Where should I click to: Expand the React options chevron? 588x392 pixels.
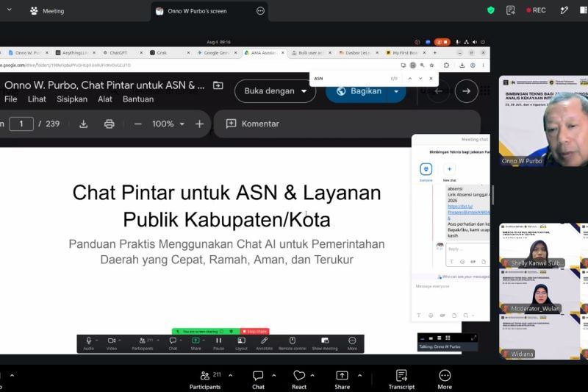click(312, 375)
